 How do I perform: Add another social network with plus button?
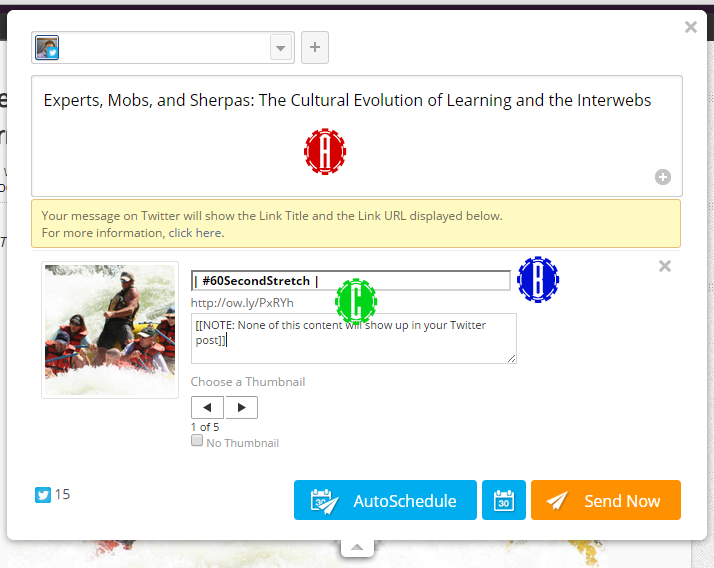point(315,47)
